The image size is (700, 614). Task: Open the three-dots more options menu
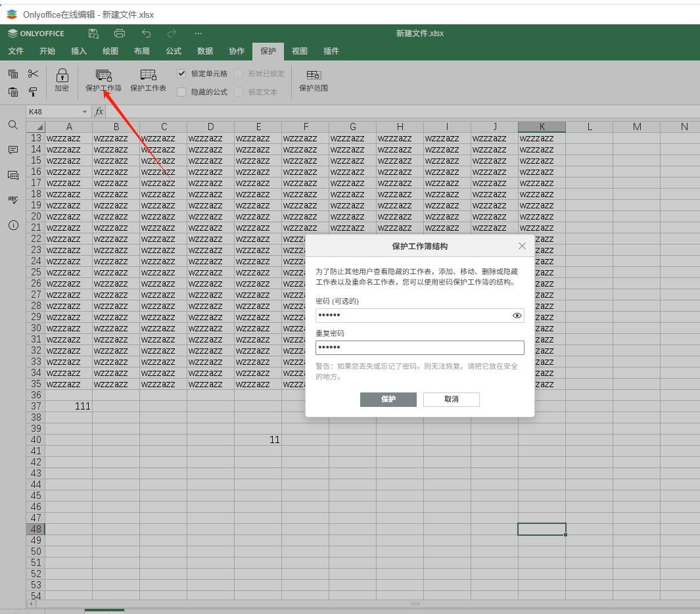tap(198, 34)
